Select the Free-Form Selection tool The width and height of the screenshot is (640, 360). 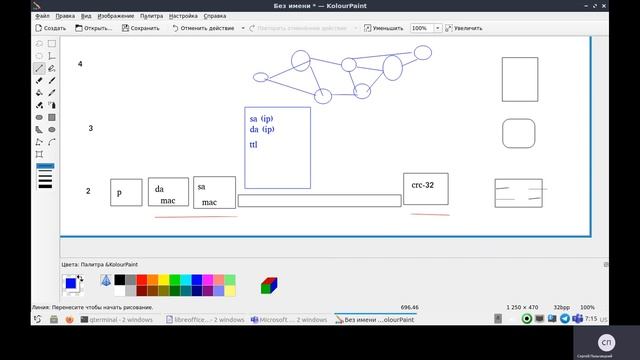[39, 44]
